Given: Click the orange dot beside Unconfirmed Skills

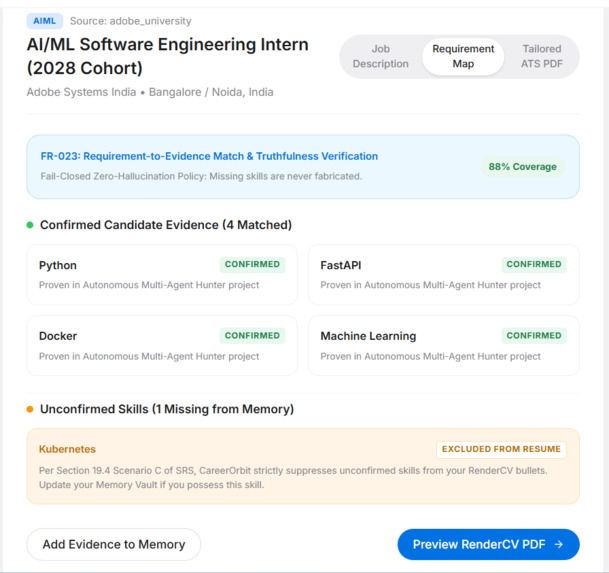Looking at the screenshot, I should point(30,409).
